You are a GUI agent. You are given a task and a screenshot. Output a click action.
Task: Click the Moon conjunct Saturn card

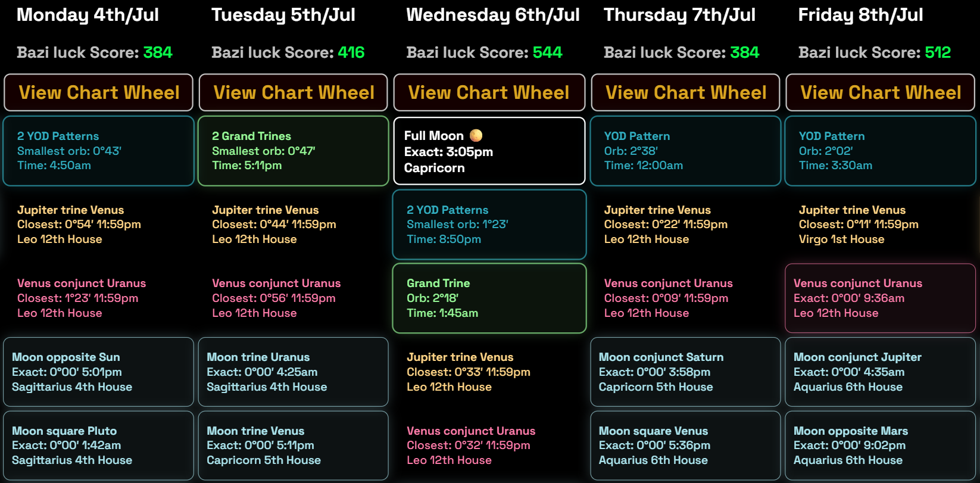(685, 372)
